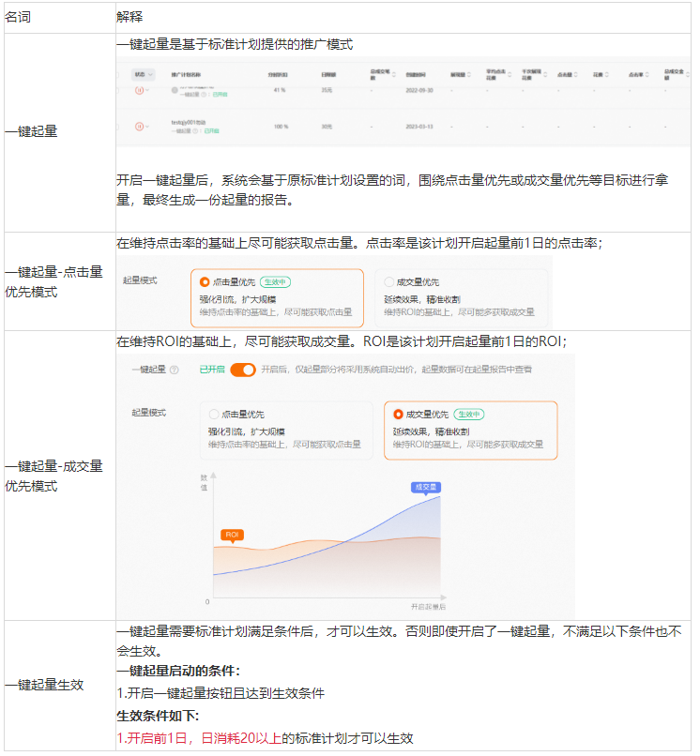The image size is (700, 756).
Task: Click the testqjy001 plan name link
Action: (x=187, y=122)
